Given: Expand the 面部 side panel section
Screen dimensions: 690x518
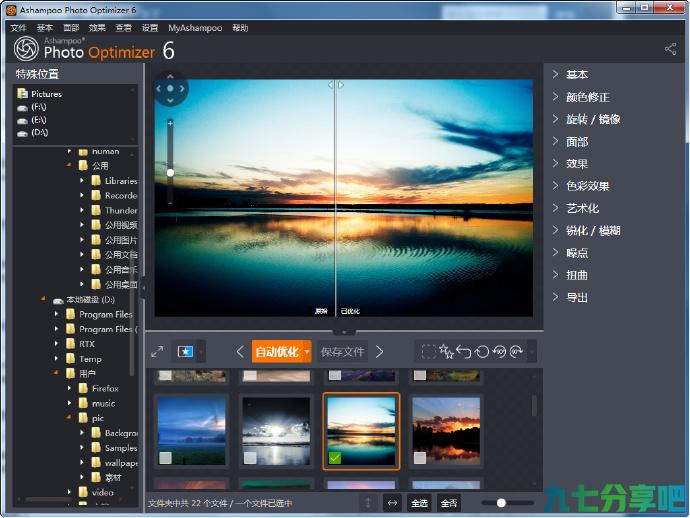Looking at the screenshot, I should click(x=571, y=142).
